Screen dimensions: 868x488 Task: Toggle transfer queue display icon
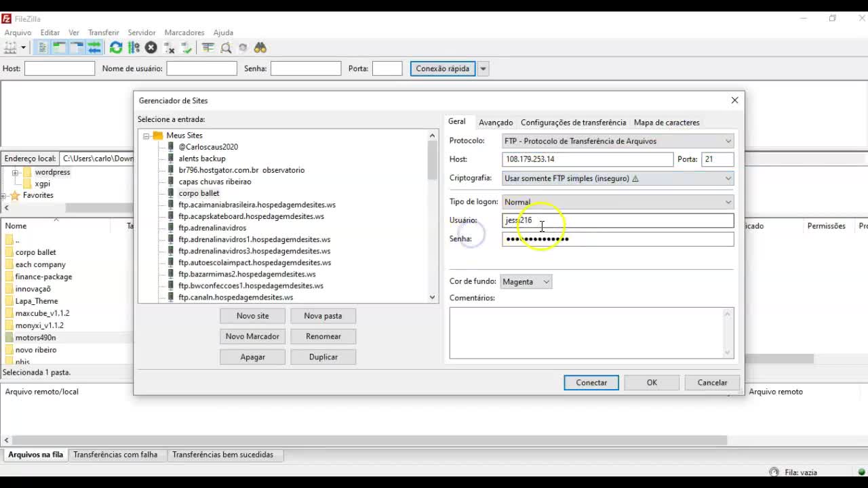[94, 47]
